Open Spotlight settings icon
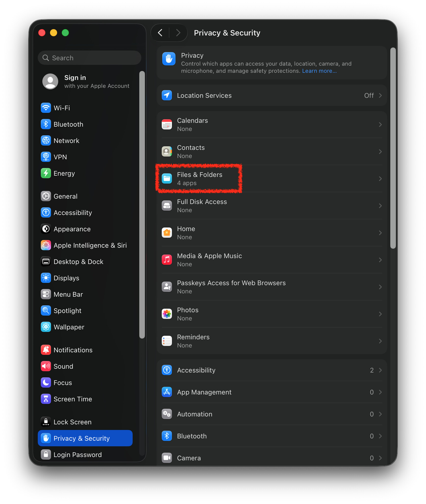 (46, 310)
